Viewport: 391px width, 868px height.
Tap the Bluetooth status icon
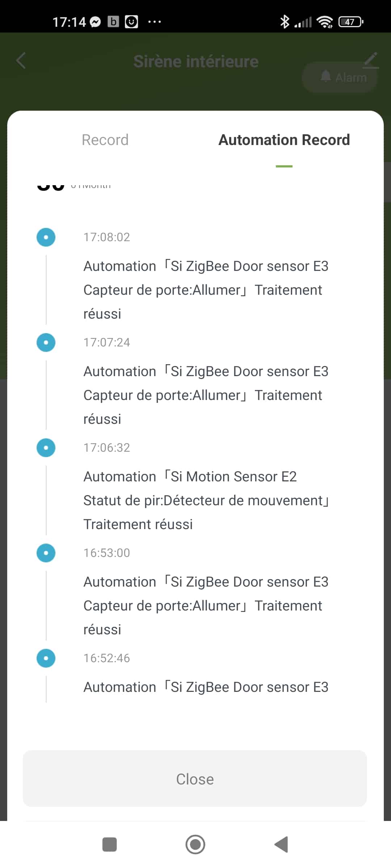(x=285, y=22)
